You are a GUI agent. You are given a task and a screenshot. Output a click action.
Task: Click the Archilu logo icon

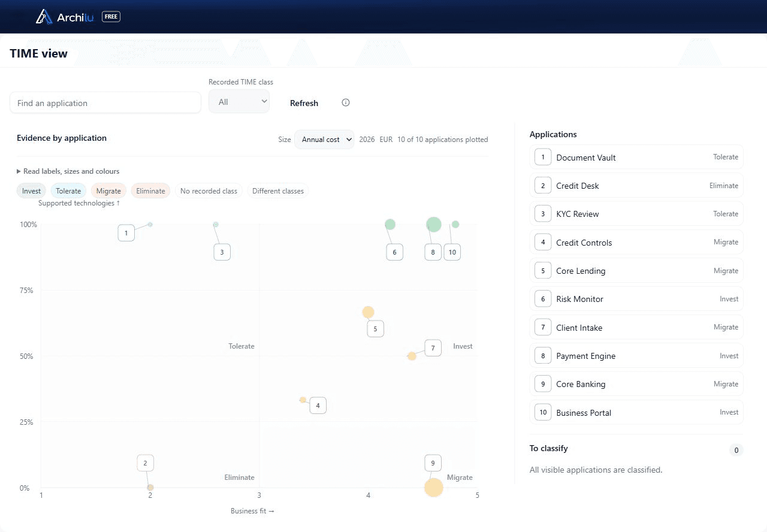[x=44, y=17]
